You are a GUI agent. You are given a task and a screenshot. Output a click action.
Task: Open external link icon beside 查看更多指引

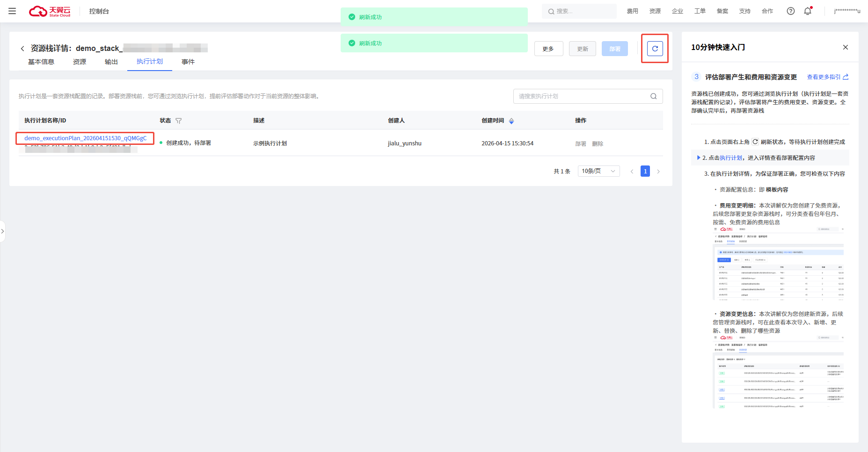point(846,77)
